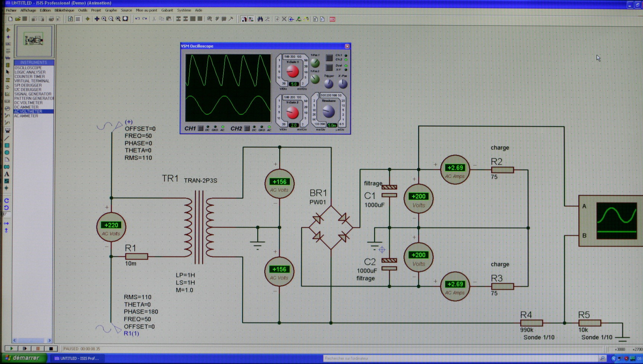Screen dimensions: 643x364
Task: Open the Bibliothèque menu
Action: click(x=64, y=10)
